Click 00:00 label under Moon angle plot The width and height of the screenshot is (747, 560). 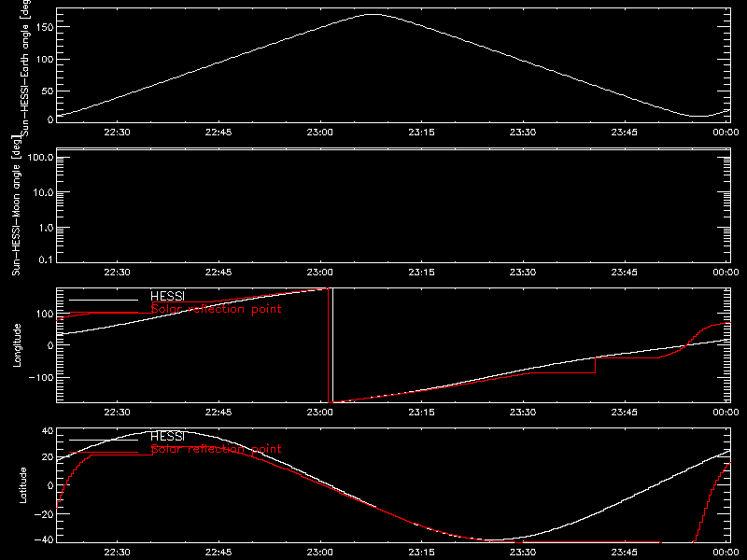click(x=726, y=272)
